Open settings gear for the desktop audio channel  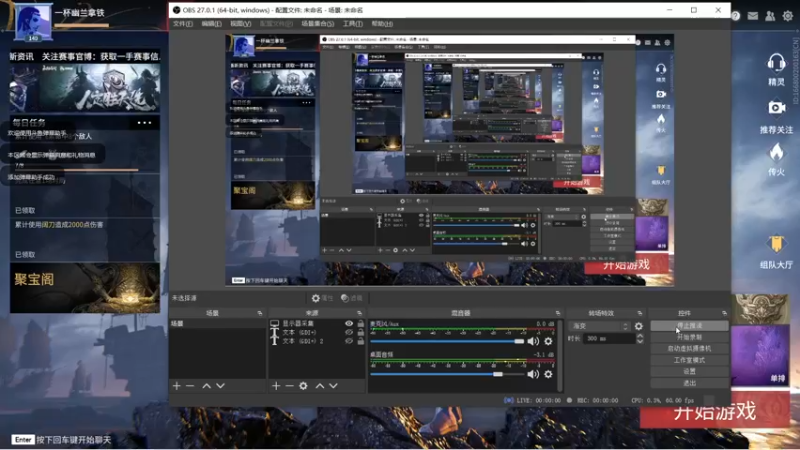548,374
